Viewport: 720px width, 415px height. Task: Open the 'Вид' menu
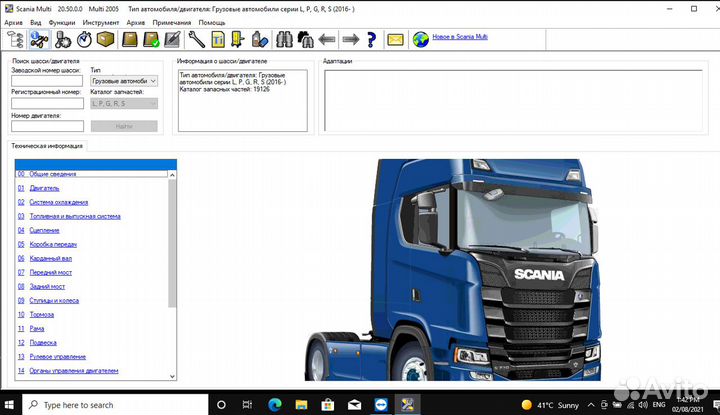[35, 22]
